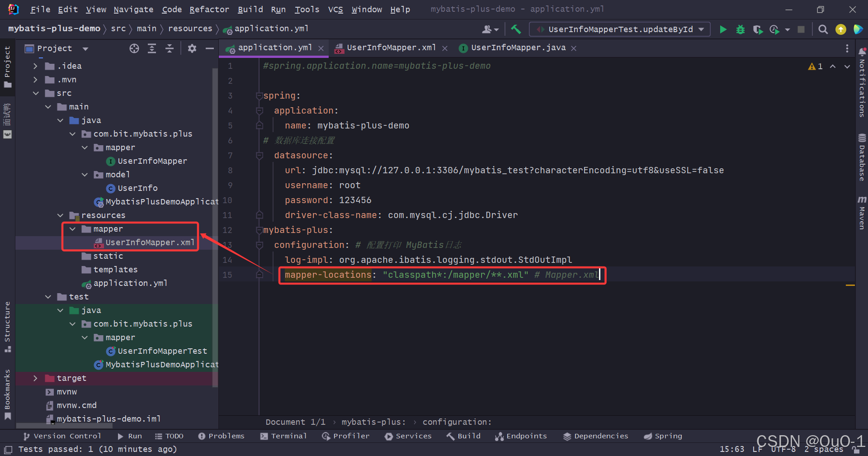
Task: Go to previous highlighted error arrow
Action: [x=833, y=66]
